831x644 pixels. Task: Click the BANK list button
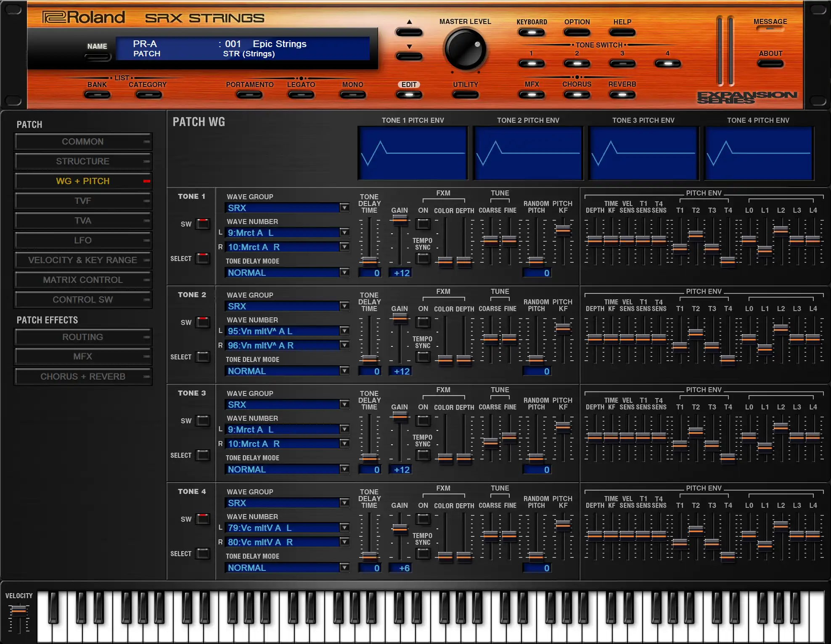(x=97, y=95)
